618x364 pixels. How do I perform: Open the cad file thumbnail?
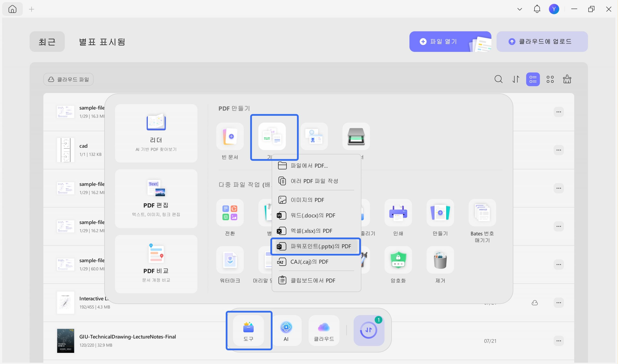click(x=65, y=150)
